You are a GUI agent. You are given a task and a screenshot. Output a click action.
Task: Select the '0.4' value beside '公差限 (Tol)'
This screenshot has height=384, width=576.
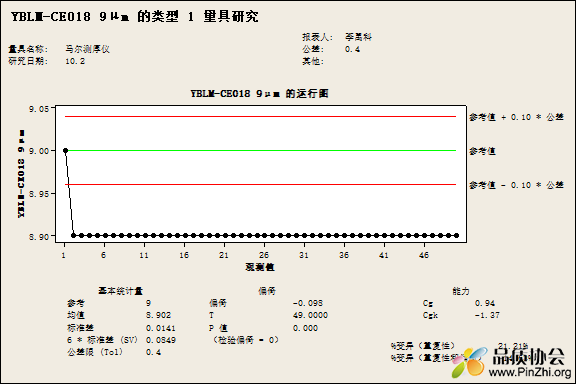[x=154, y=352]
